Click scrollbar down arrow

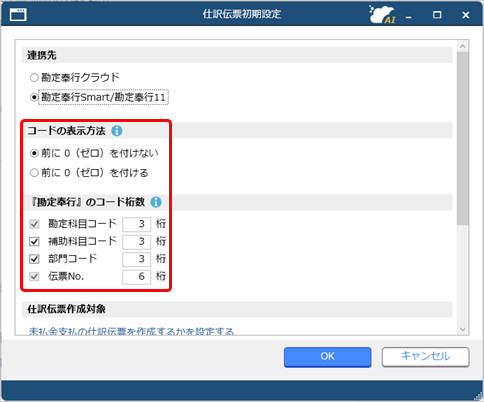[x=463, y=329]
